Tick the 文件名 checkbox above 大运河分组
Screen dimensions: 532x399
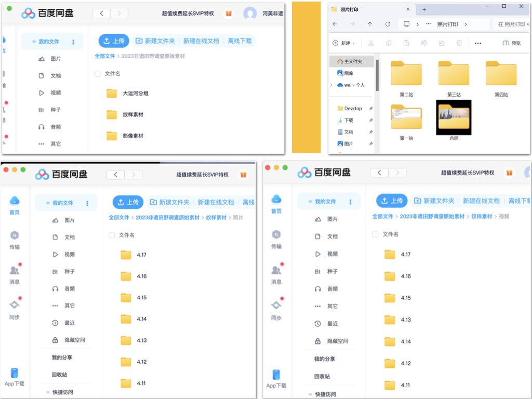(x=98, y=74)
